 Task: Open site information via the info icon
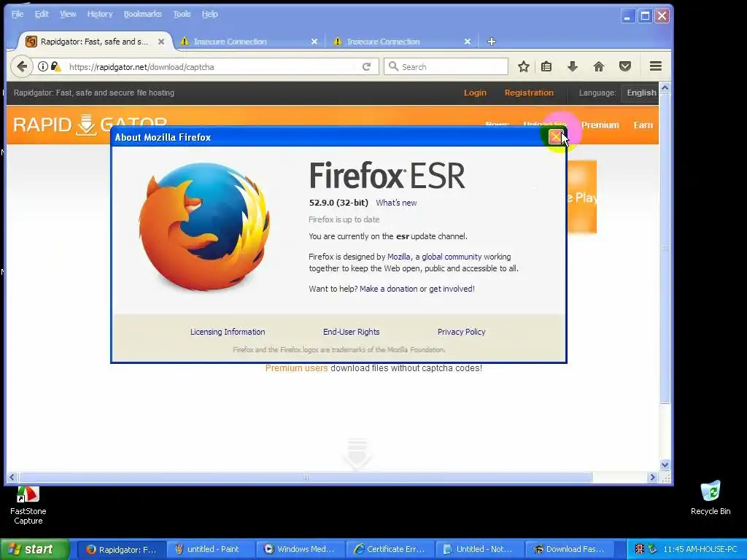43,66
